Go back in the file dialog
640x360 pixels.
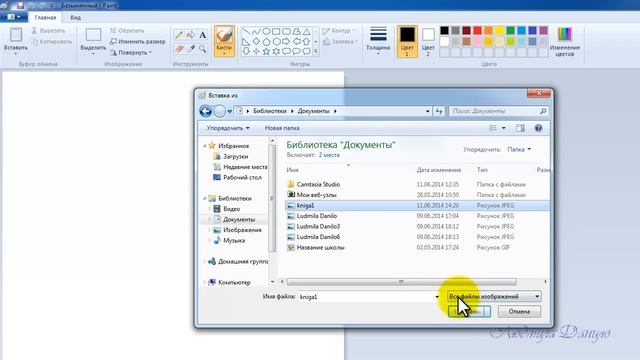tap(206, 111)
